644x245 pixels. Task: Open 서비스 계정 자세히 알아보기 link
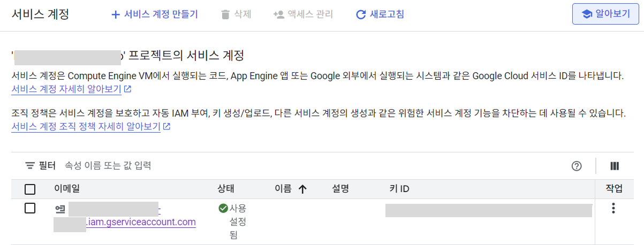coord(71,89)
